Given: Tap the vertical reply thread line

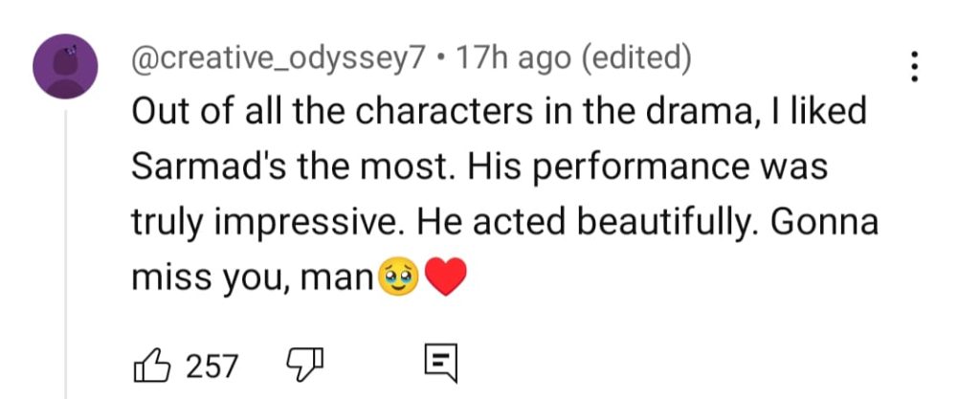Looking at the screenshot, I should 66,255.
